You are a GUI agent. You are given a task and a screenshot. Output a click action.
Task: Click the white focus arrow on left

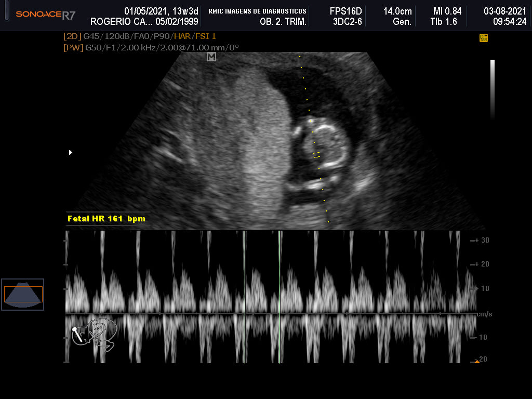[x=71, y=152]
